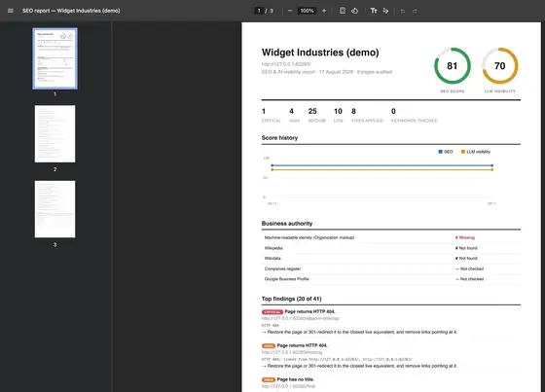Viewport: 545px width, 392px height.
Task: Click the blue SEO legend swatch
Action: pyautogui.click(x=440, y=152)
